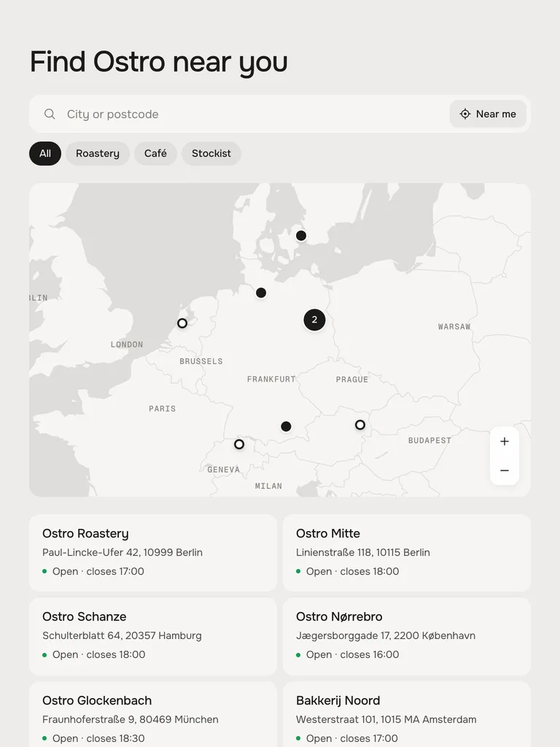Click address Westerstraat 101, 1015 MA Amsterdam
The image size is (560, 747).
(x=386, y=719)
